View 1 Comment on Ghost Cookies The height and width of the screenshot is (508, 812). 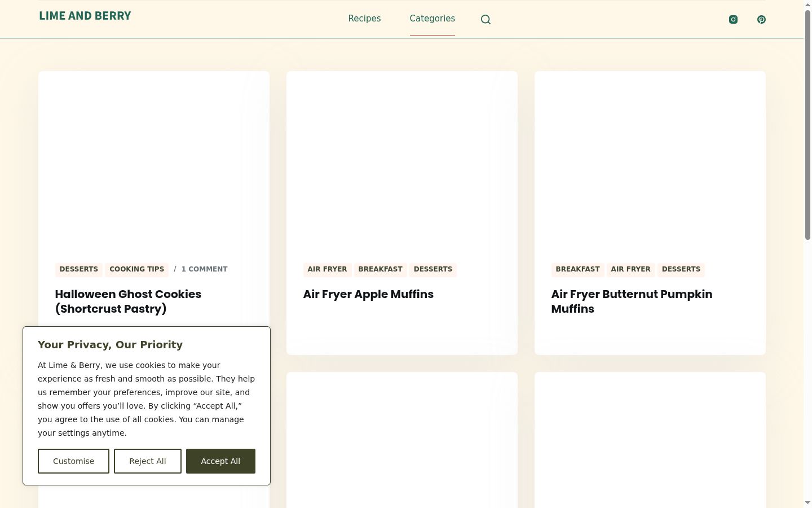click(x=204, y=269)
